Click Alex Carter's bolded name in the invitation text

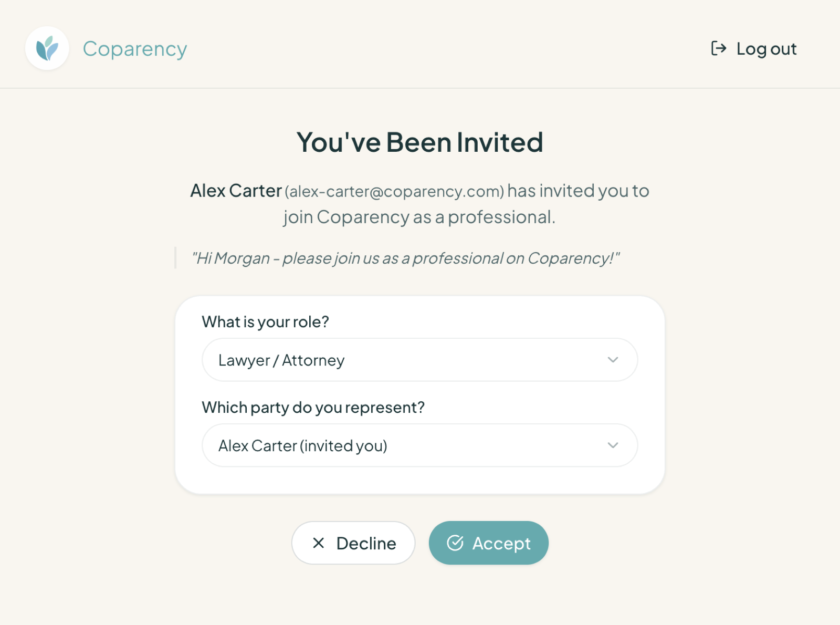pyautogui.click(x=236, y=191)
